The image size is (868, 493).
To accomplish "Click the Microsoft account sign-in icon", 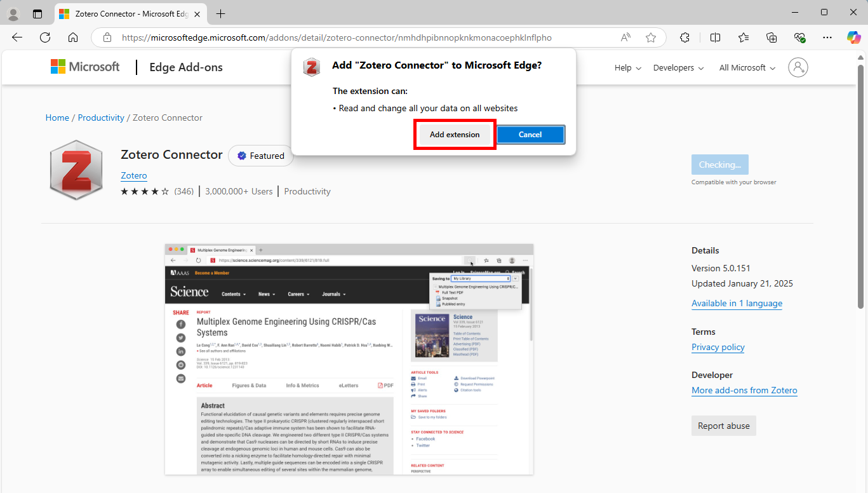I will [x=798, y=67].
